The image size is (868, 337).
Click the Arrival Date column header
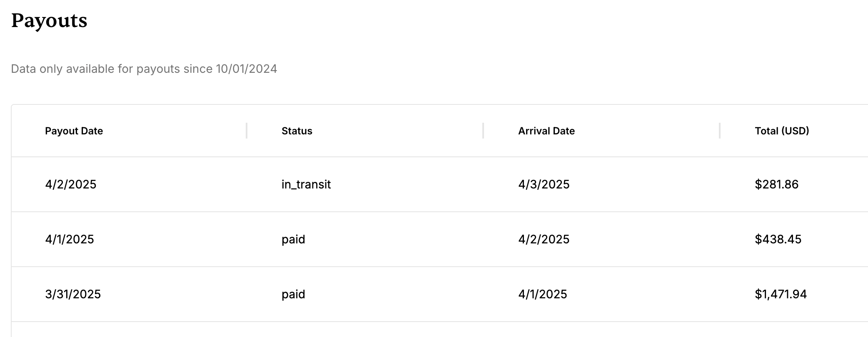(x=546, y=131)
